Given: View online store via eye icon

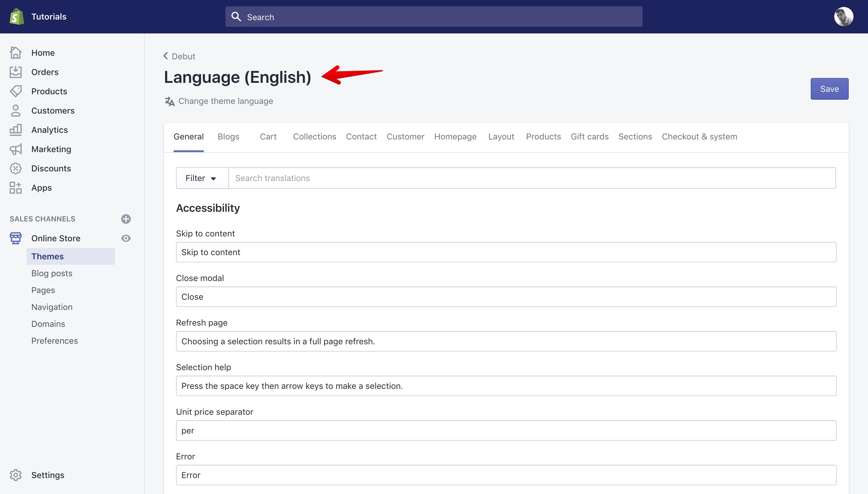Looking at the screenshot, I should pos(126,238).
